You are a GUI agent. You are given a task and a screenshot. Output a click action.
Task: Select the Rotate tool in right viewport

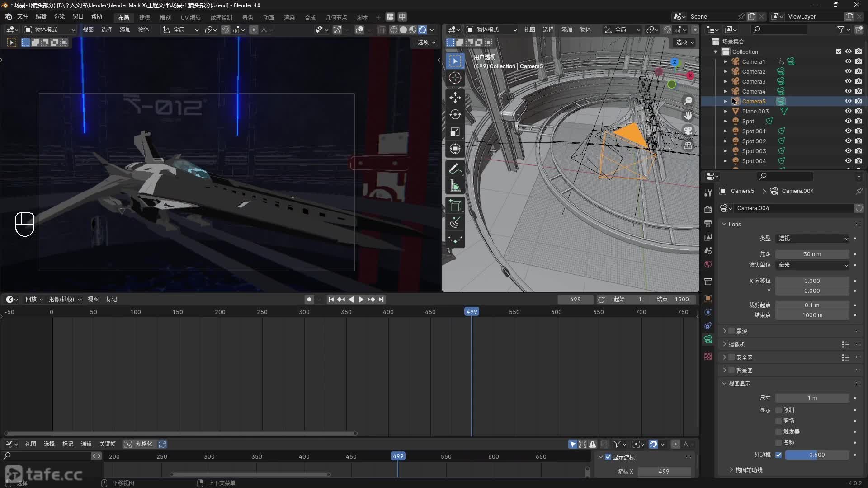[x=455, y=114]
